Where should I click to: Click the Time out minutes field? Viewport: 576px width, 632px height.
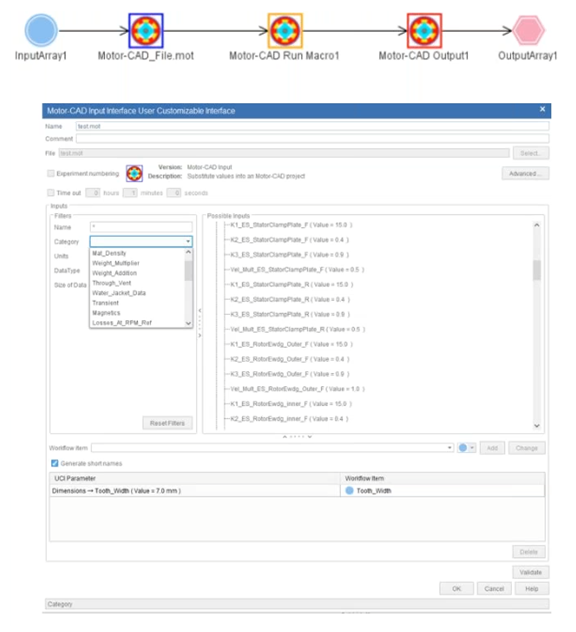[130, 193]
